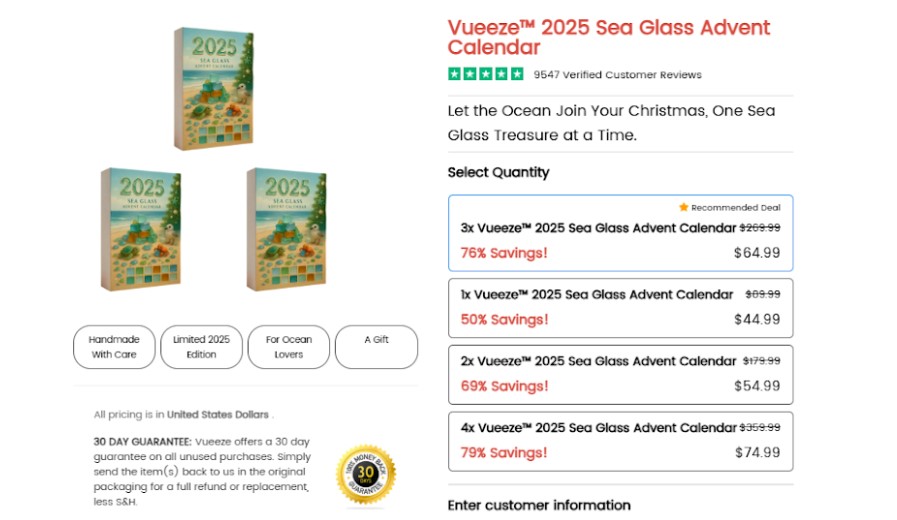Select the 4x Sea Glass Advent Calendar option
This screenshot has height=520, width=897.
point(620,440)
